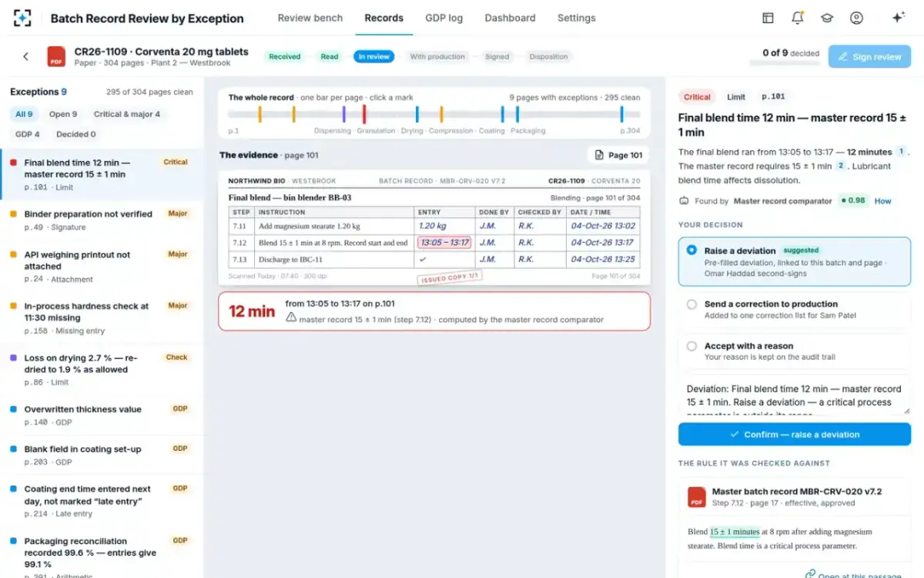
Task: Open the AI sparkle assistant icon
Action: 898,18
